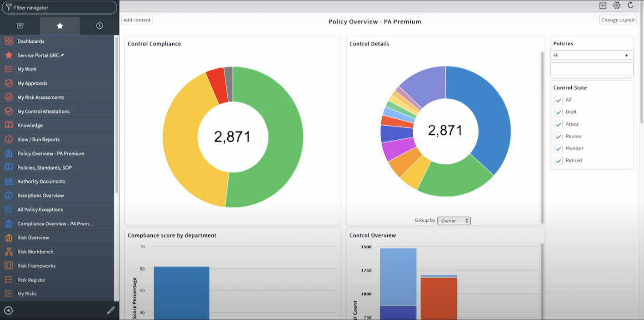Click the Service Portal GRC star icon
Image resolution: width=644 pixels, height=320 pixels.
(x=9, y=55)
